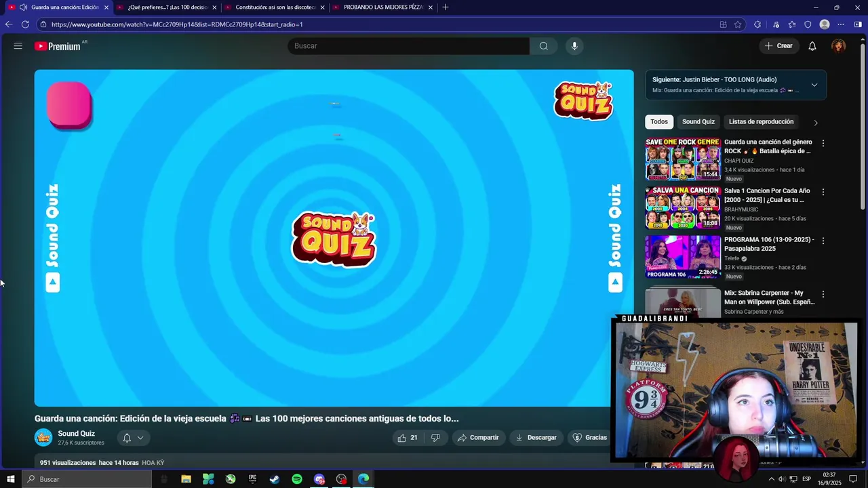Image resolution: width=868 pixels, height=488 pixels.
Task: Open ESP language indicator in tray
Action: (x=807, y=479)
